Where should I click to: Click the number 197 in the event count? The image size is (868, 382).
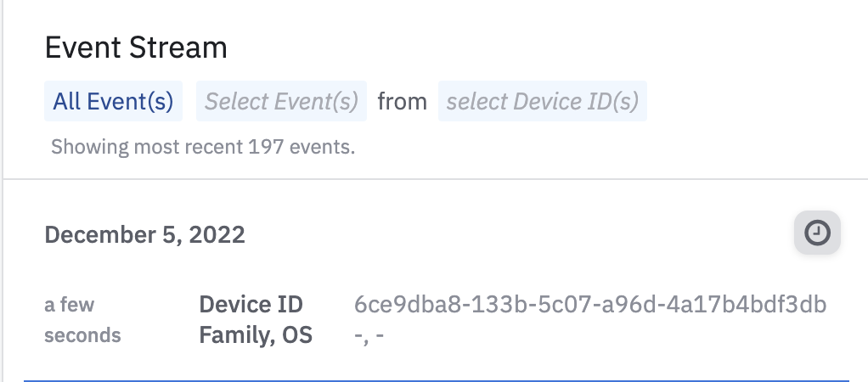coord(265,147)
